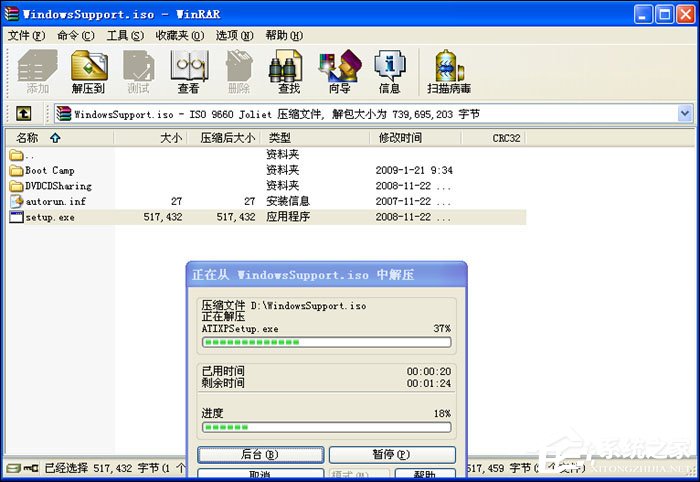Open the File (文件) menu
700x482 pixels.
point(26,35)
